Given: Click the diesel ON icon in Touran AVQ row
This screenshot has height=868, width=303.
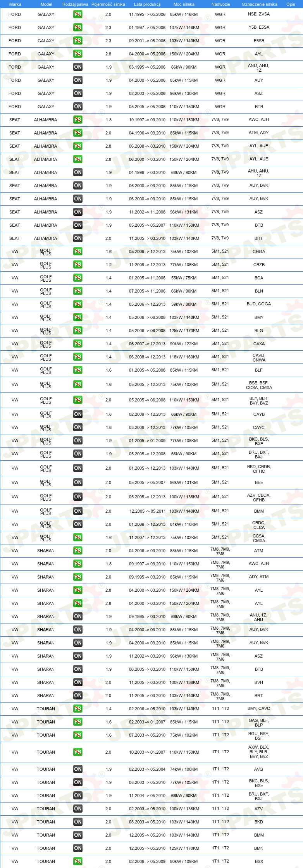Looking at the screenshot, I should tap(78, 769).
